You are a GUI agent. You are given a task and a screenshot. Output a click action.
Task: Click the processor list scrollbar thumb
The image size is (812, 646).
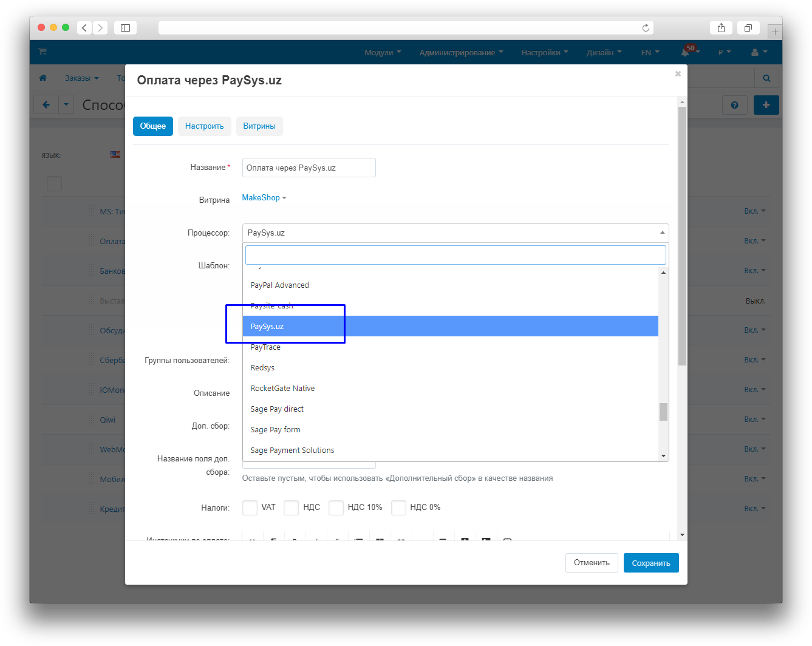click(663, 412)
